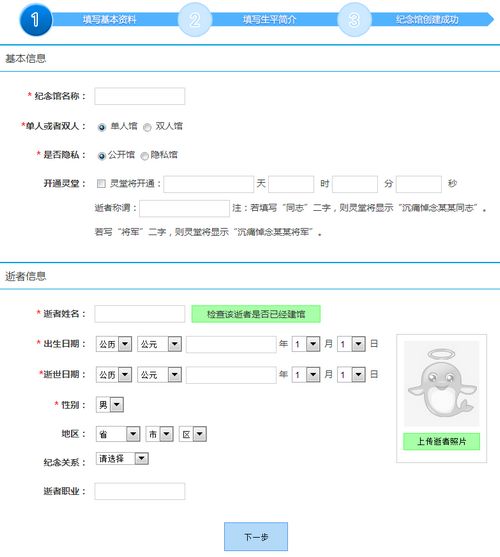Click the 填写生平简介 step label
This screenshot has height=557, width=500.
[270, 20]
